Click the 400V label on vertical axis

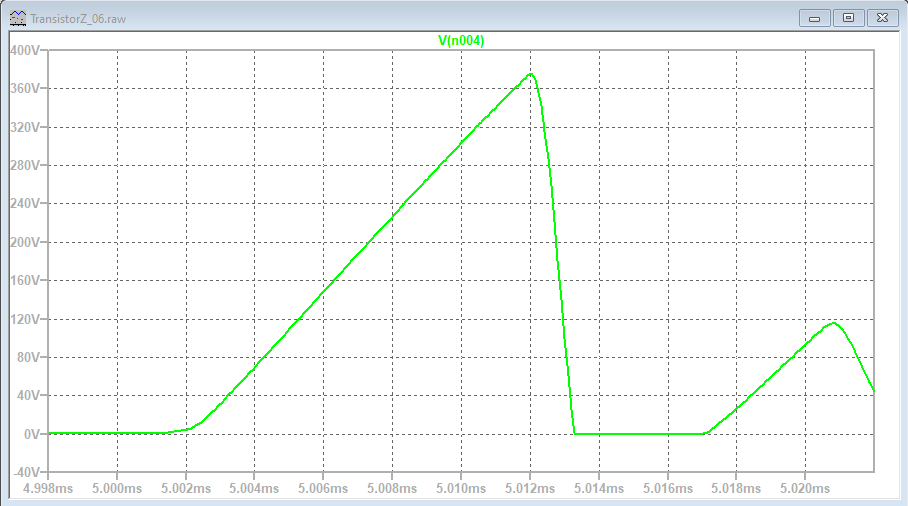(x=23, y=50)
